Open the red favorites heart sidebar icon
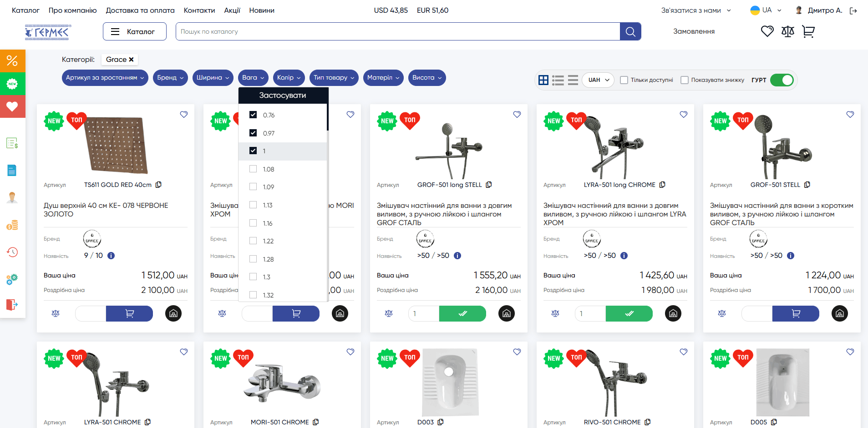This screenshot has width=868, height=428. click(12, 106)
